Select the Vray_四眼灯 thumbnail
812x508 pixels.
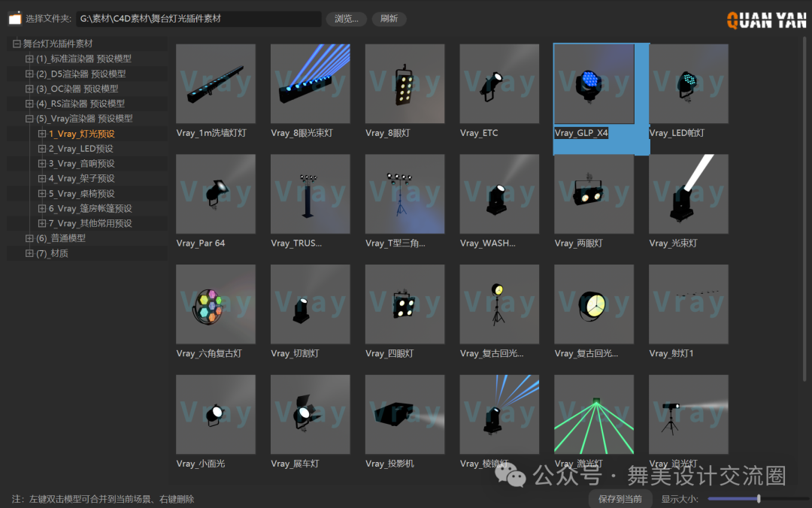click(x=404, y=304)
